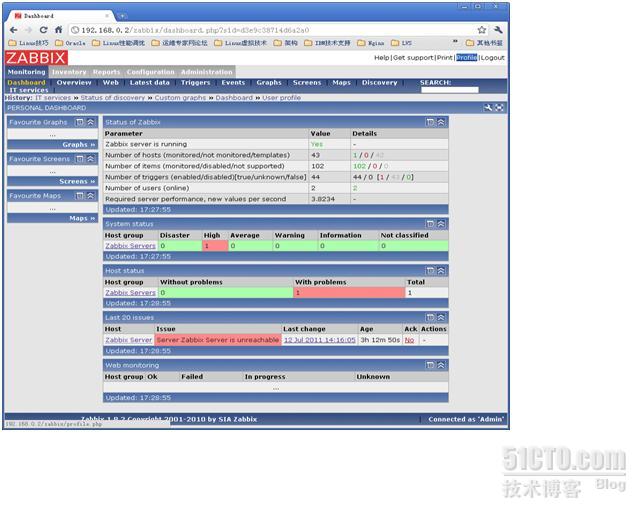The height and width of the screenshot is (512, 640).
Task: Open Zabbix Servers group in Host status
Action: tap(130, 293)
